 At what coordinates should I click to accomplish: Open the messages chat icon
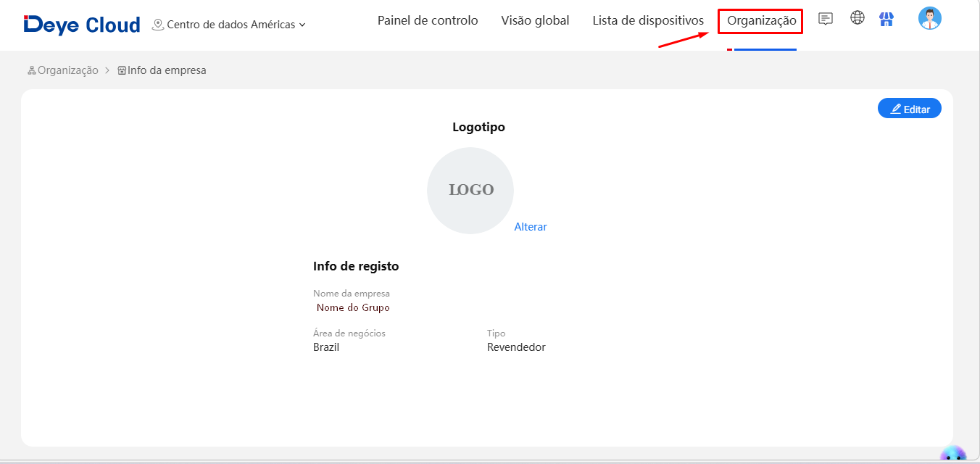[825, 20]
